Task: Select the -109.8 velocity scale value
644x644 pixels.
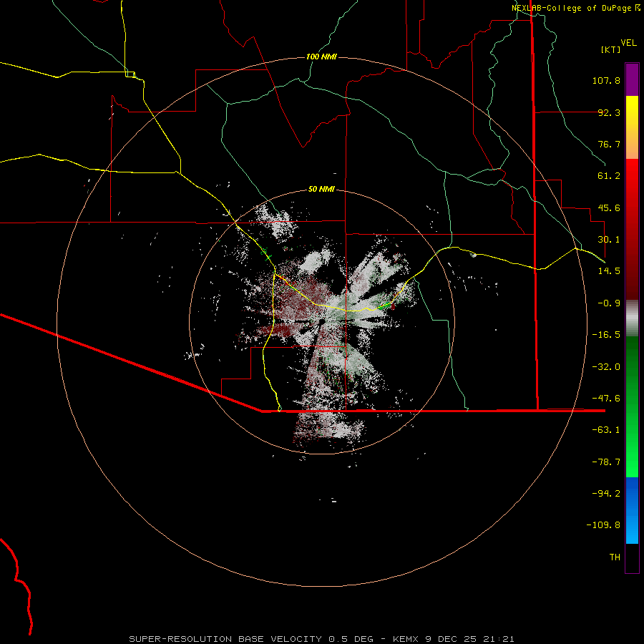Action: pos(603,525)
